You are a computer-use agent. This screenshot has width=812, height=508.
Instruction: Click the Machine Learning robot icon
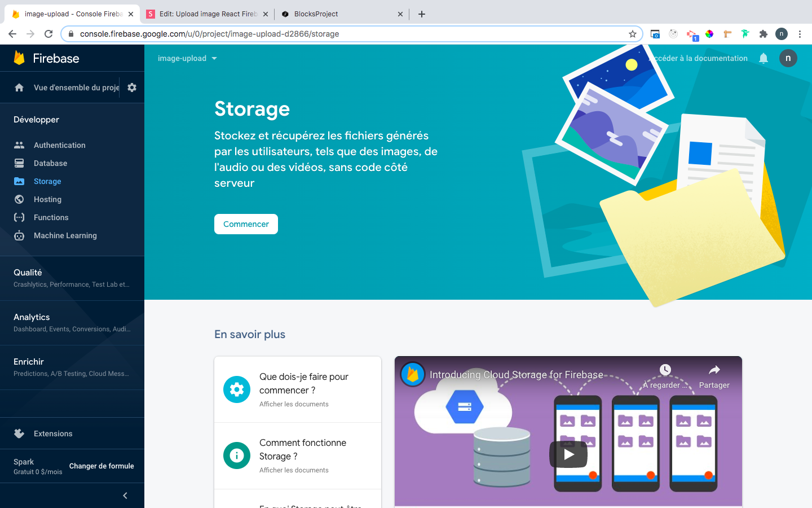coord(19,235)
